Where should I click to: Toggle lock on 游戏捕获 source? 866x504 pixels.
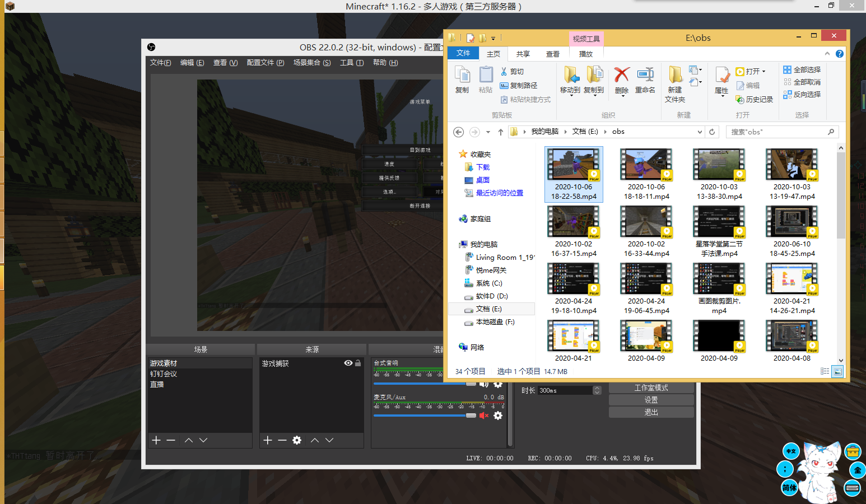click(x=358, y=363)
